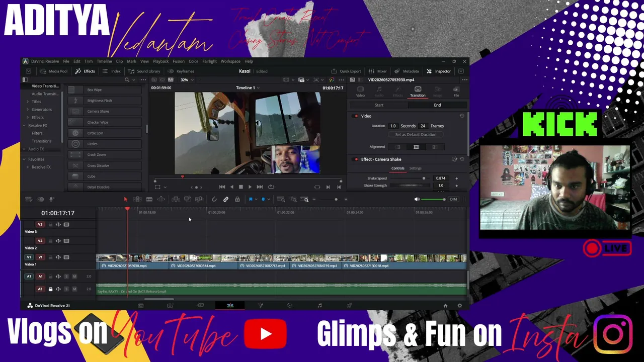The width and height of the screenshot is (644, 362).
Task: Click the Quick Export icon
Action: pyautogui.click(x=334, y=71)
